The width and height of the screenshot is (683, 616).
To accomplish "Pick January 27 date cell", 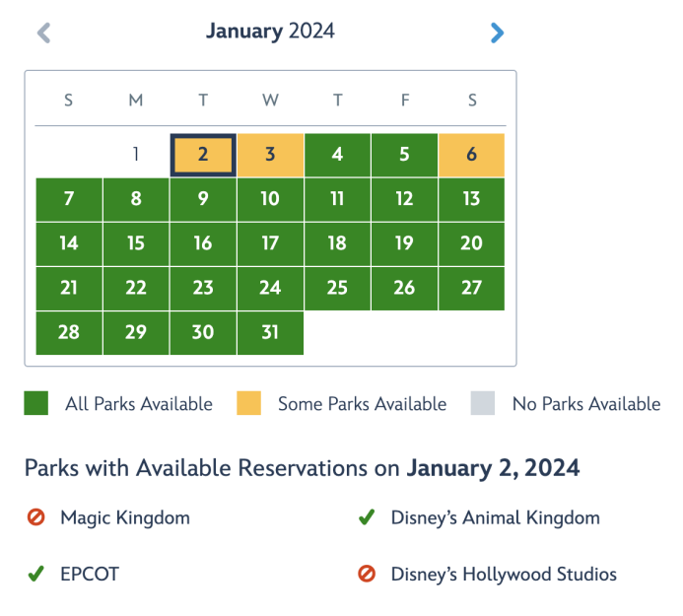I will click(x=471, y=288).
